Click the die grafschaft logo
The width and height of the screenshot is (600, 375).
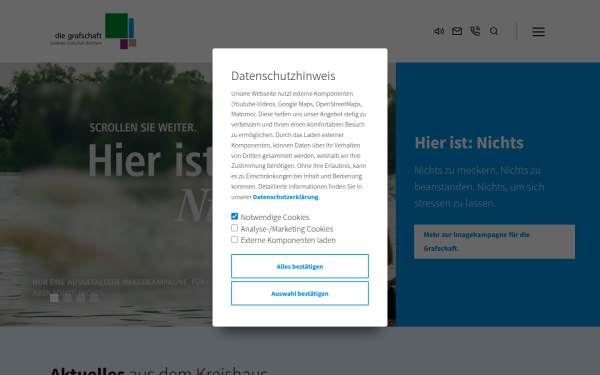pos(93,31)
